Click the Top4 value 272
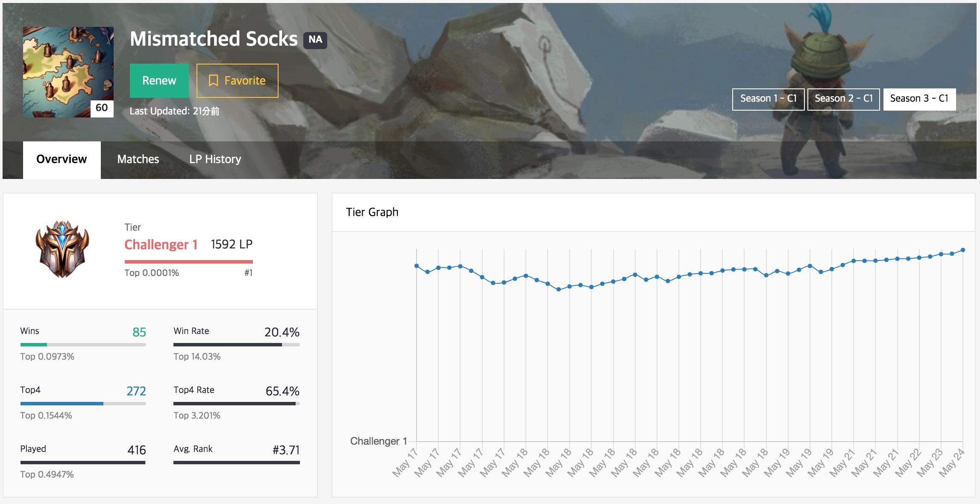 point(136,391)
